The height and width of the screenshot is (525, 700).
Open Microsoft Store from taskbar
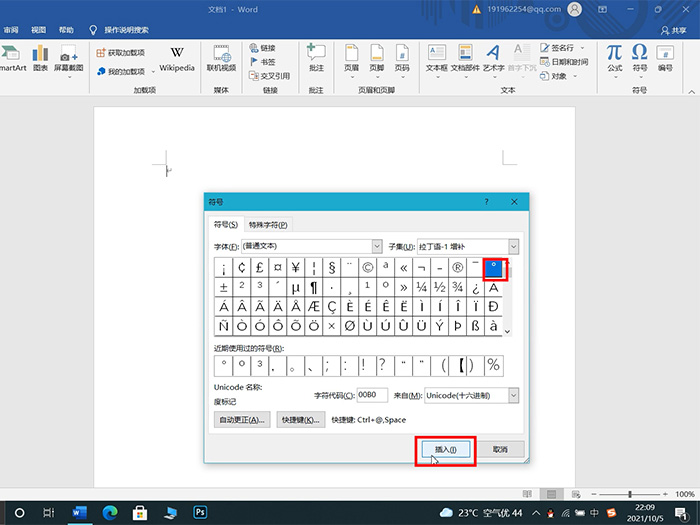[x=140, y=512]
